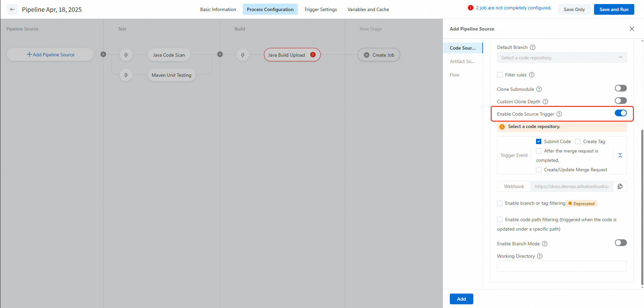Click Add Pipeline Source in the canvas
Image resolution: width=644 pixels, height=308 pixels.
point(50,55)
